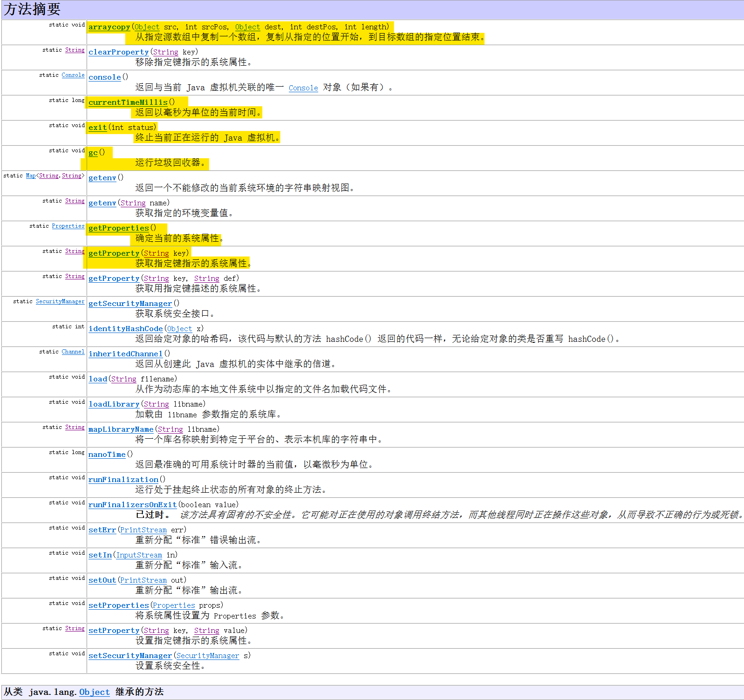Click String parameter link in clearProperty
This screenshot has height=700, width=744.
click(165, 52)
